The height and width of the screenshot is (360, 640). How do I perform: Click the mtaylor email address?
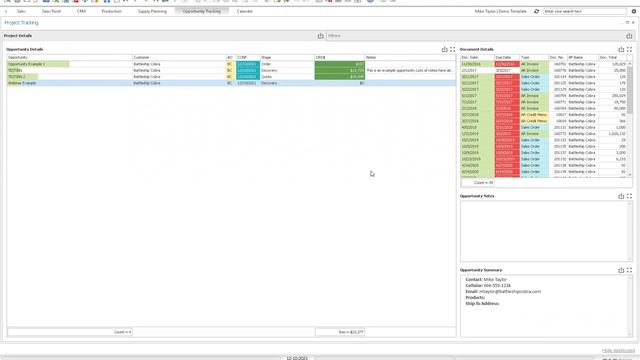point(510,292)
